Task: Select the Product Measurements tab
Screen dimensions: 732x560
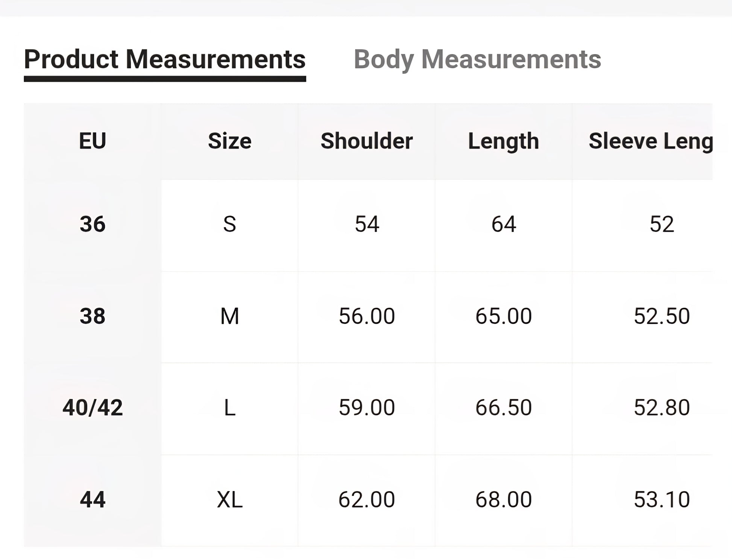Action: [165, 59]
